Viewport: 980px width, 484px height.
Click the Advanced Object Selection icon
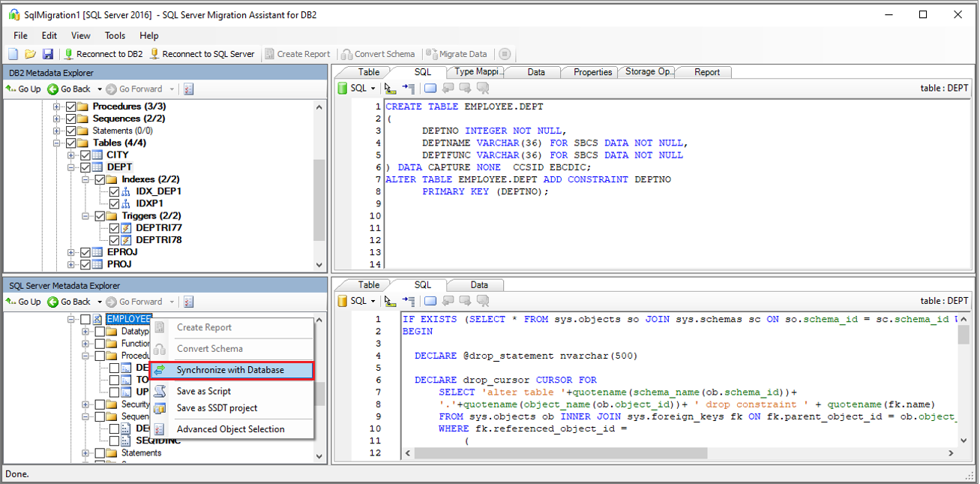160,429
